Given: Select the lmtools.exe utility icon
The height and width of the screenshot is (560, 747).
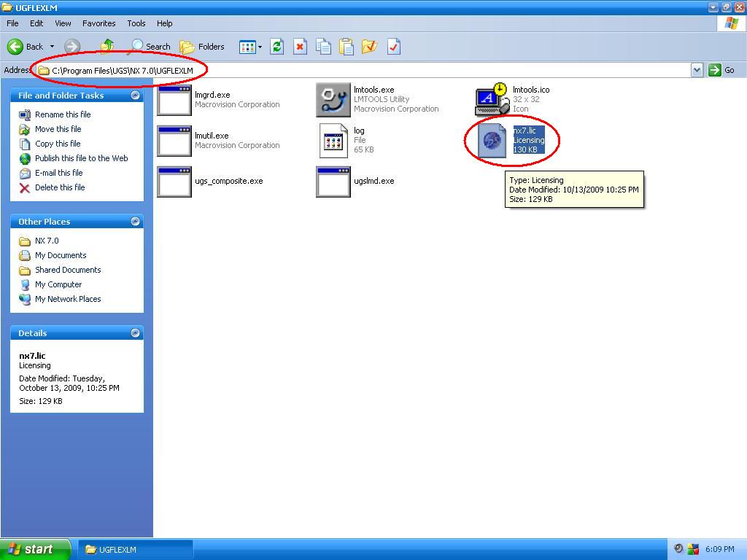Looking at the screenshot, I should click(333, 99).
